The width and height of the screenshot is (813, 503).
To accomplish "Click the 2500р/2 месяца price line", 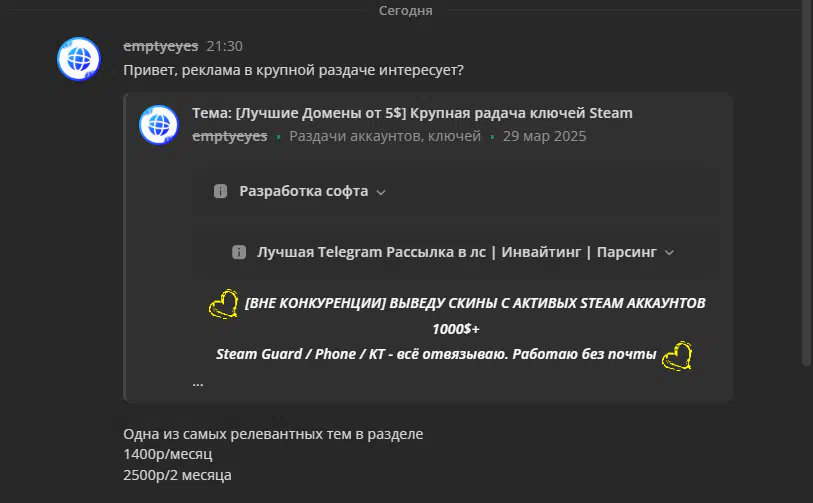I will (177, 475).
